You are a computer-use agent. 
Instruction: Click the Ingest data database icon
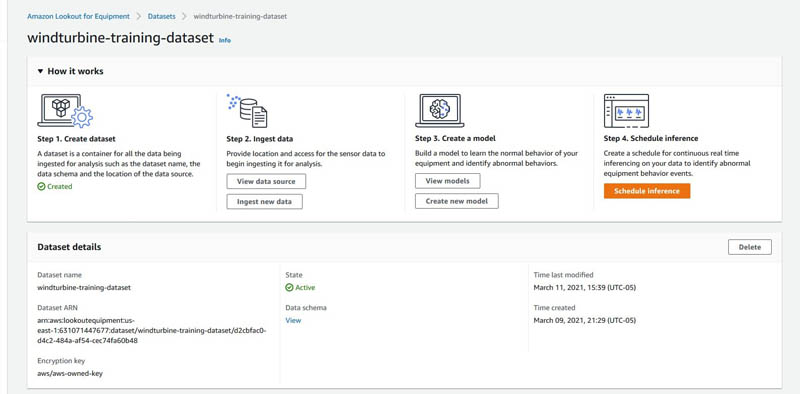click(x=247, y=111)
